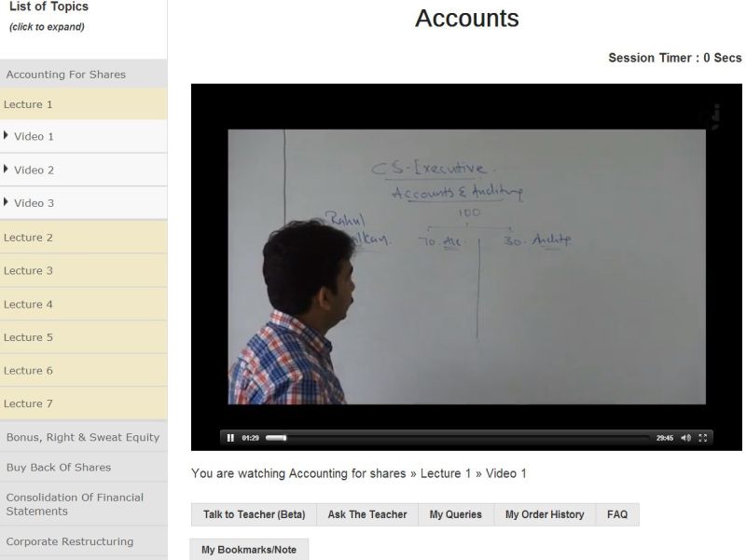Click the faint logo in video corner
Viewport: 746px width, 560px height.
pos(715,117)
